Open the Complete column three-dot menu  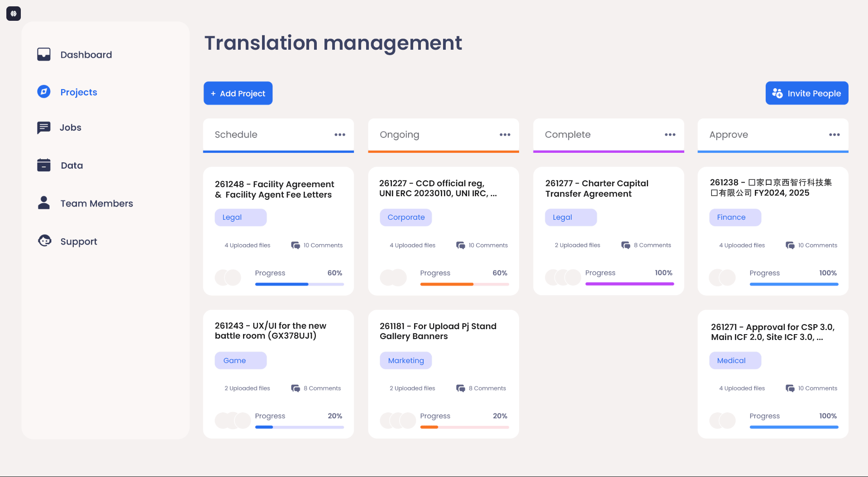pos(670,135)
